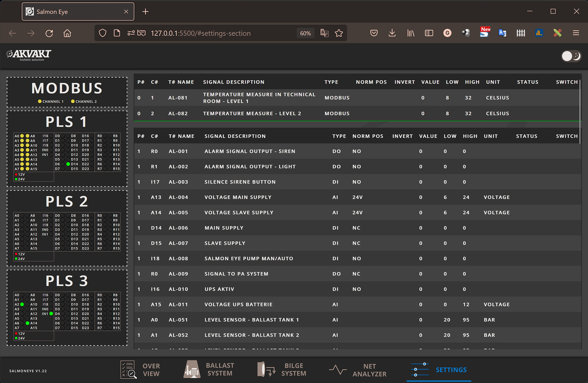Open the Bilge System icon
This screenshot has width=588, height=383.
coord(266,369)
